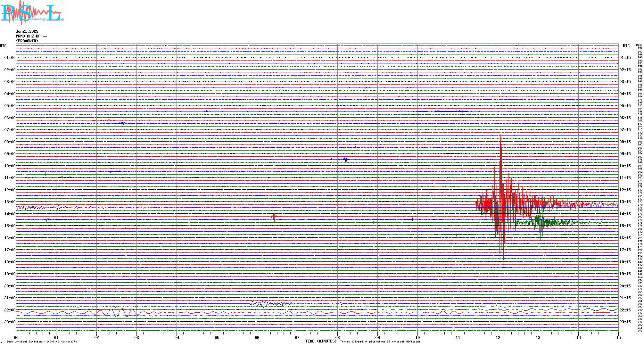Click the left hour label '14:00'
Viewport: 644px width, 346px height.
point(10,214)
